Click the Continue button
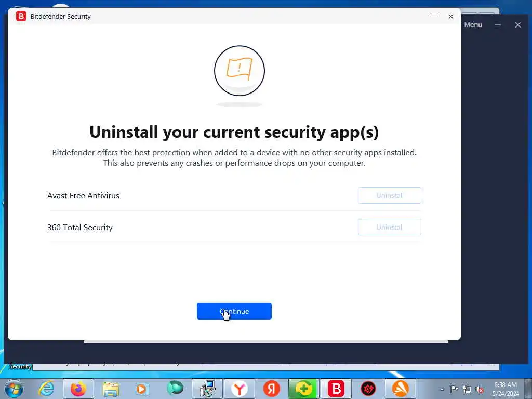Viewport: 532px width, 399px height. pos(234,311)
